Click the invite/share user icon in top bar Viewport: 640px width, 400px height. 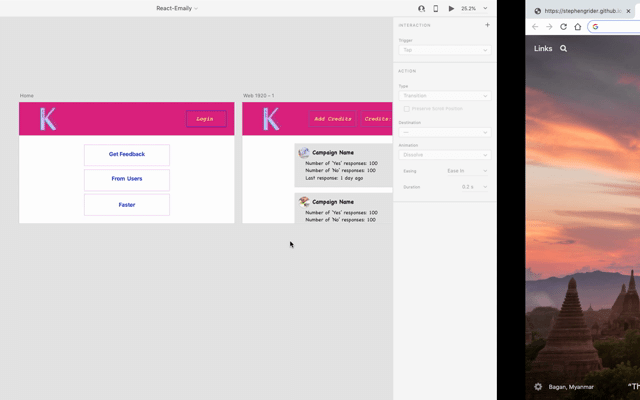coord(421,8)
